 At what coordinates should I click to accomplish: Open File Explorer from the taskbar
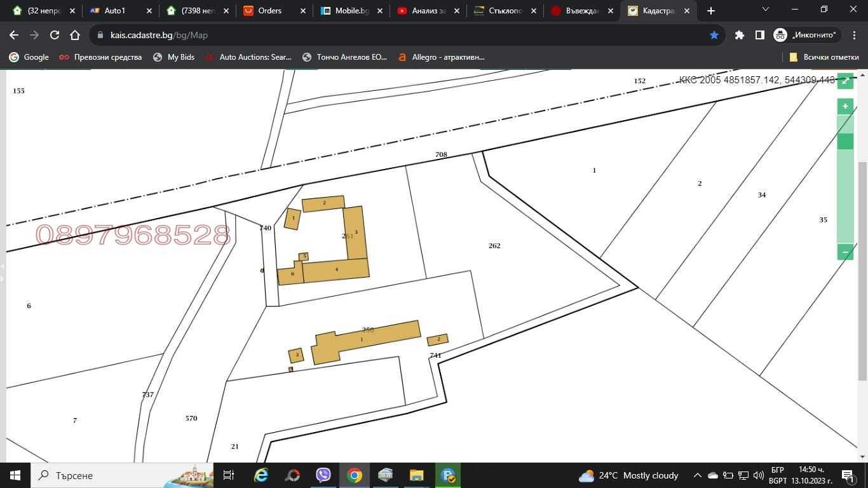click(x=416, y=475)
